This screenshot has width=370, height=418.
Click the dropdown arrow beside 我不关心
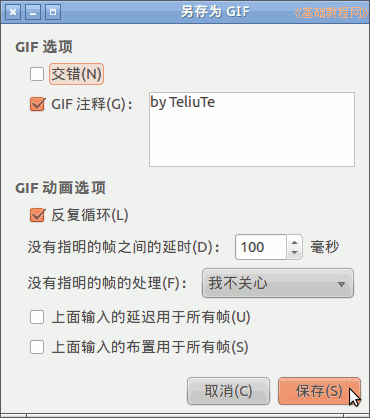coord(341,284)
